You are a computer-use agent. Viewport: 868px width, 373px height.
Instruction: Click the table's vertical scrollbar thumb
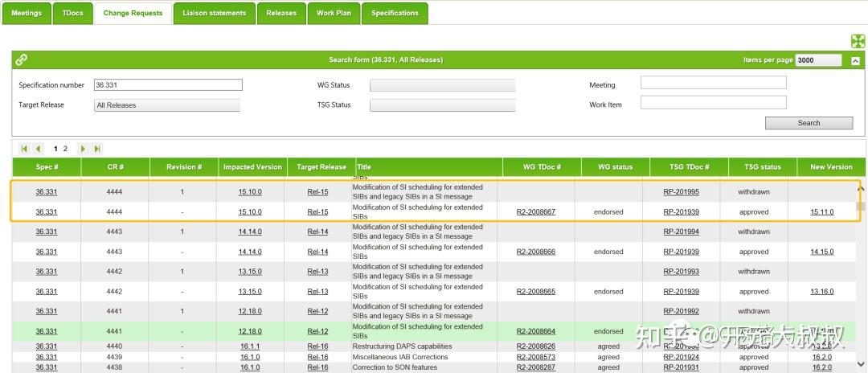860,207
